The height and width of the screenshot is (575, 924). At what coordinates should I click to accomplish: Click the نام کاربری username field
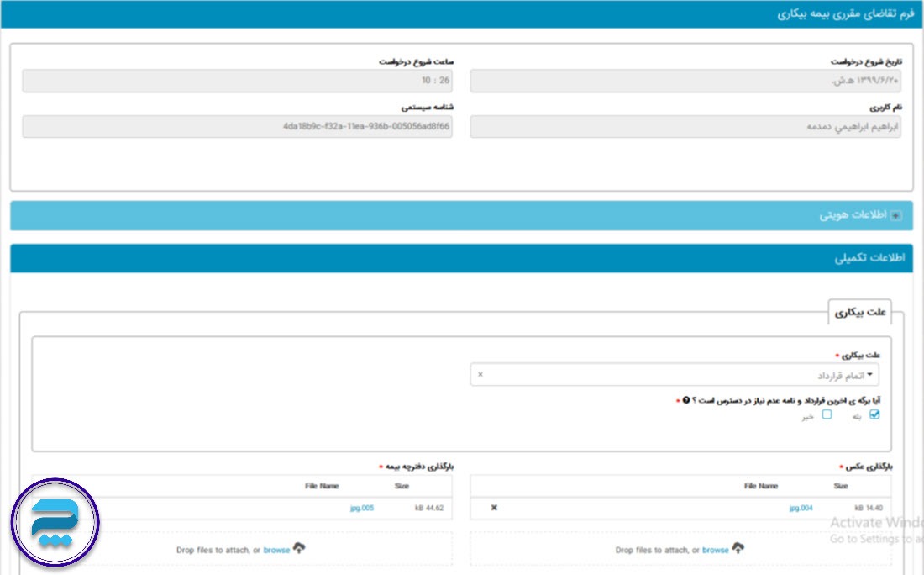pos(685,127)
